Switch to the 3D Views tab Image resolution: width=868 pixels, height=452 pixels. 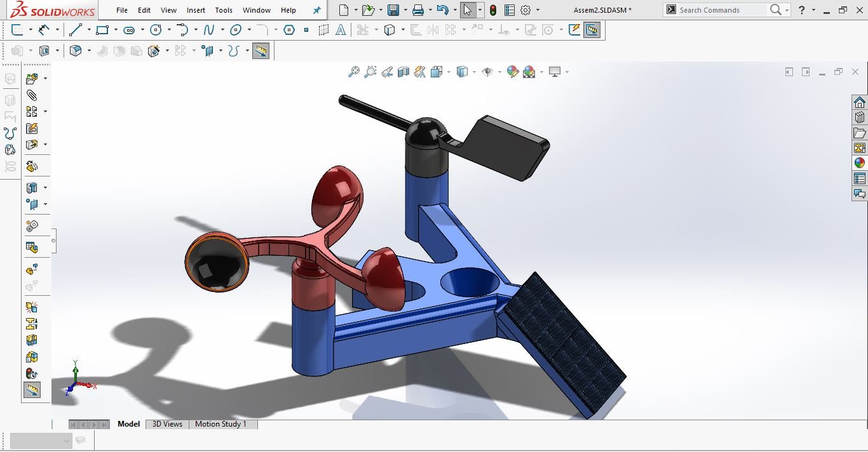(x=167, y=424)
